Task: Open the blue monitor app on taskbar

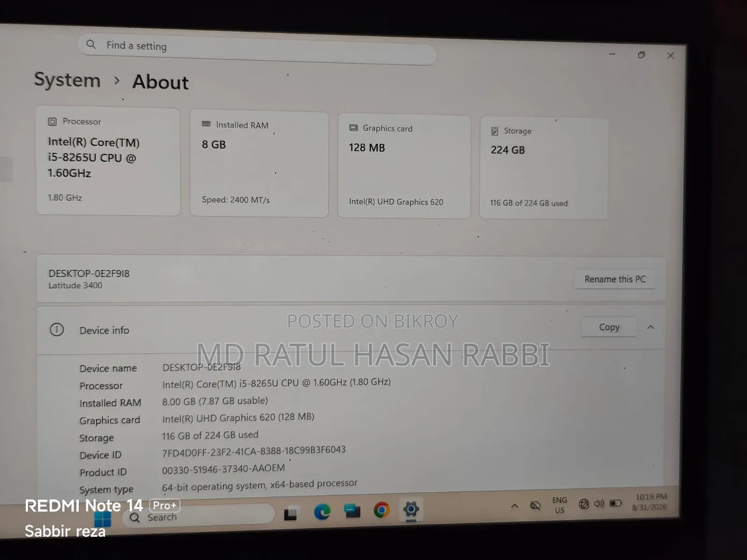Action: pos(352,511)
